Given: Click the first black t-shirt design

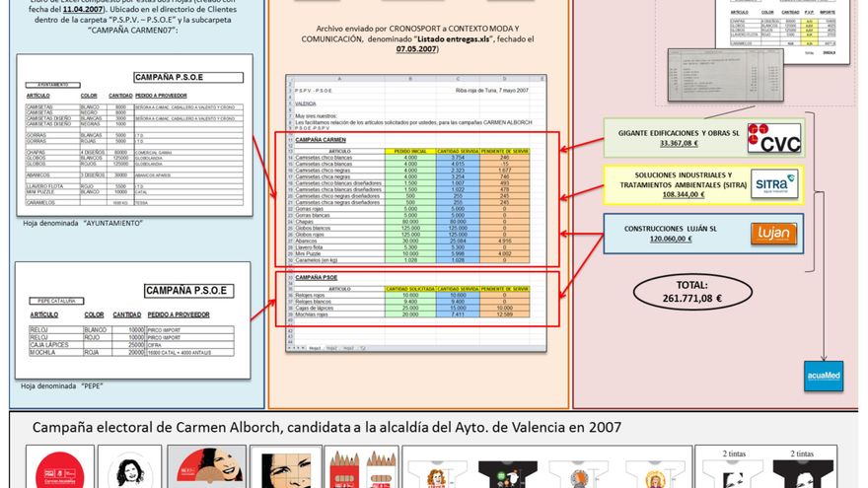Looking at the screenshot, I should click(x=508, y=475).
